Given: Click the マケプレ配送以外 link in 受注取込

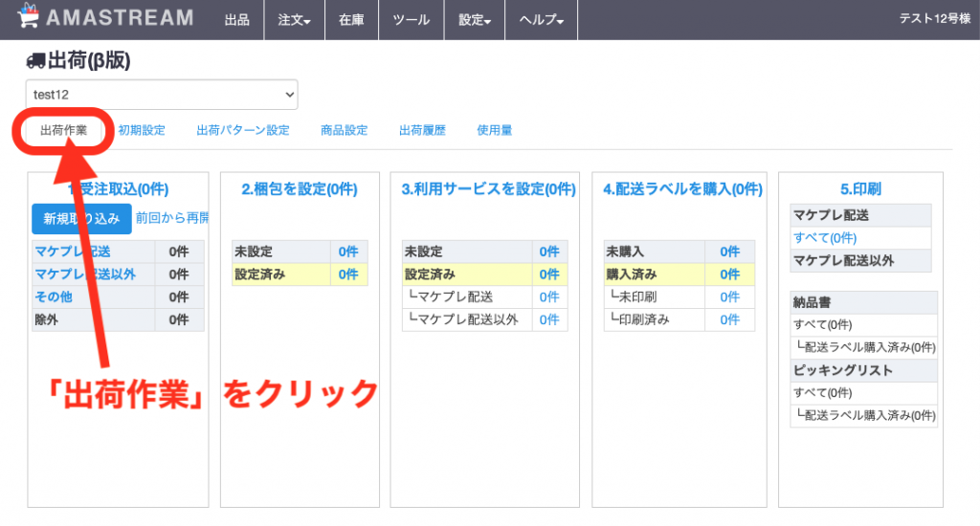Looking at the screenshot, I should [x=85, y=274].
